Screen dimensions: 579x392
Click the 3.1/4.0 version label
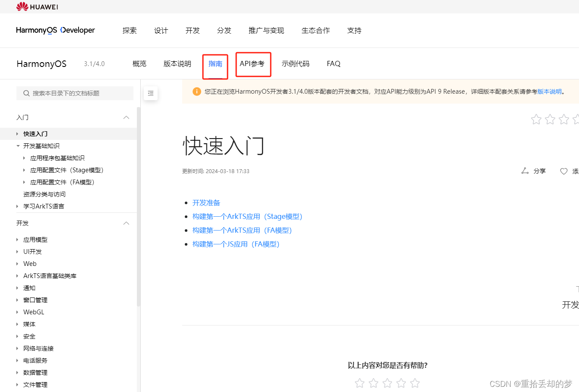click(x=94, y=63)
